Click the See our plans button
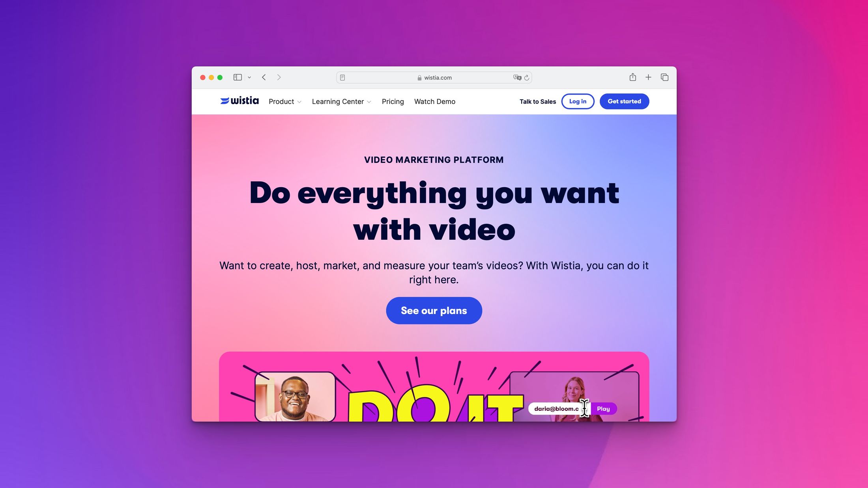Screen dimensions: 868x488 tap(434, 311)
